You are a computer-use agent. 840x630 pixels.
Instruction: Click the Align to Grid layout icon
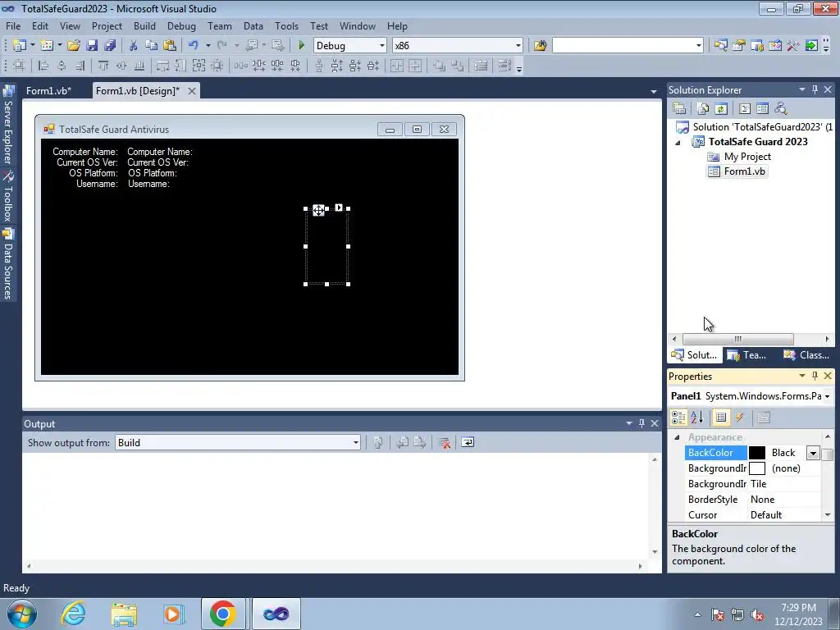(x=19, y=66)
